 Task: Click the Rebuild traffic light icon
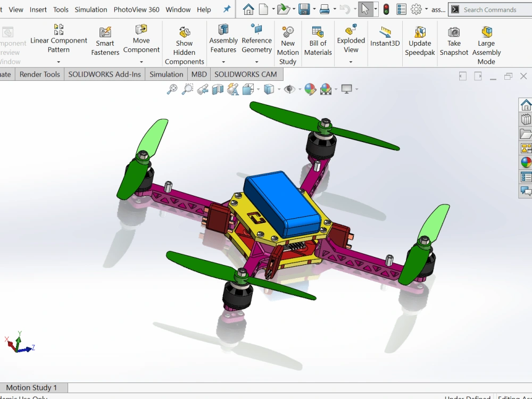coord(386,9)
